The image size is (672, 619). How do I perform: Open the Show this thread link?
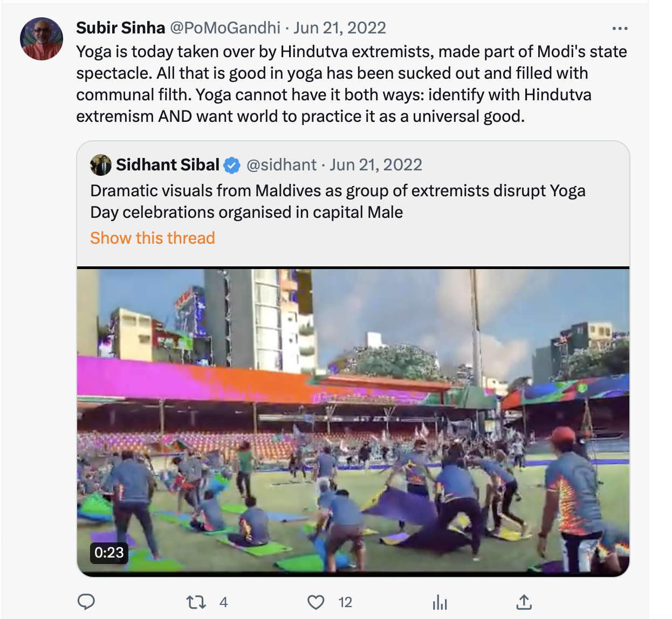(153, 238)
